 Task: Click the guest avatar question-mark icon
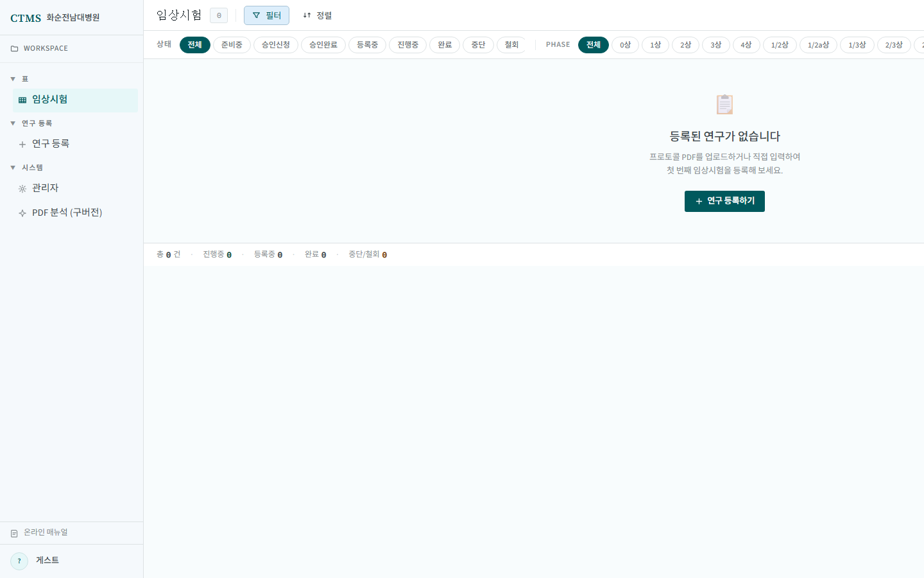click(x=19, y=561)
